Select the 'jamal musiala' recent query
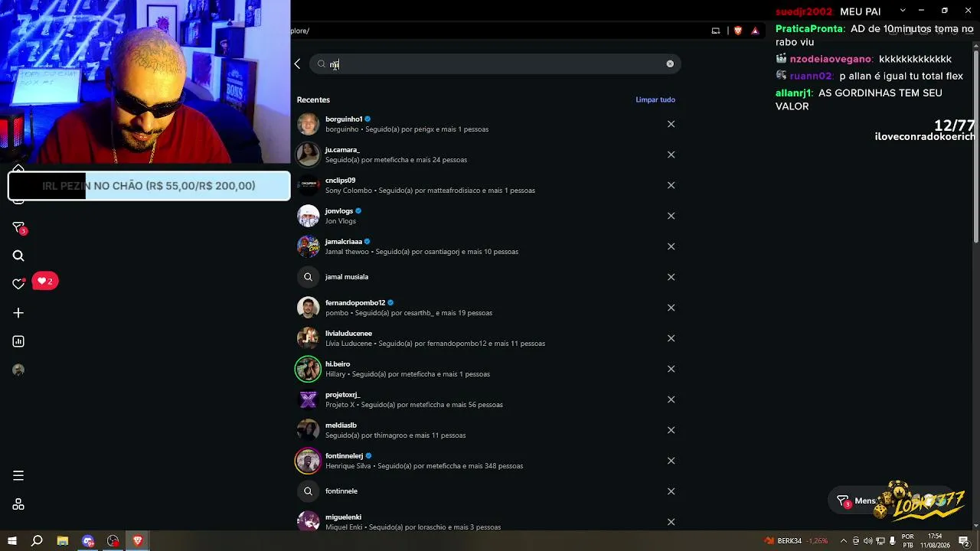This screenshot has height=551, width=980. [x=347, y=277]
